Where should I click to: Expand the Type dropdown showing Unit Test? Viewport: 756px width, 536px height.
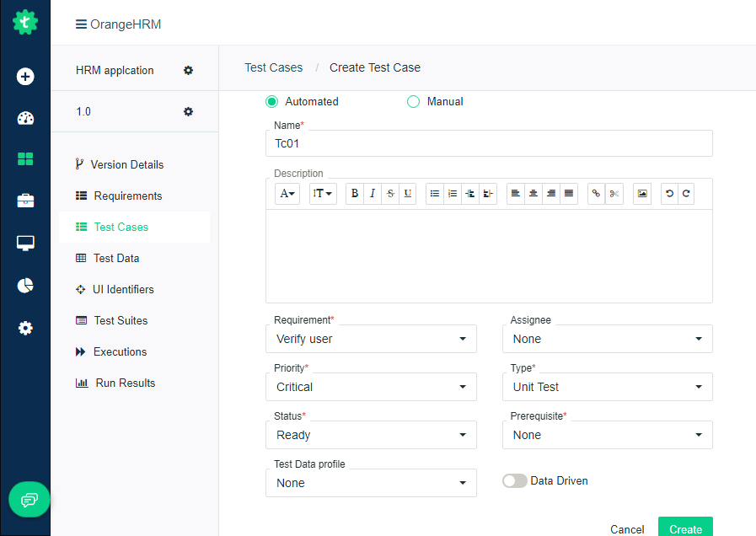[x=607, y=387]
